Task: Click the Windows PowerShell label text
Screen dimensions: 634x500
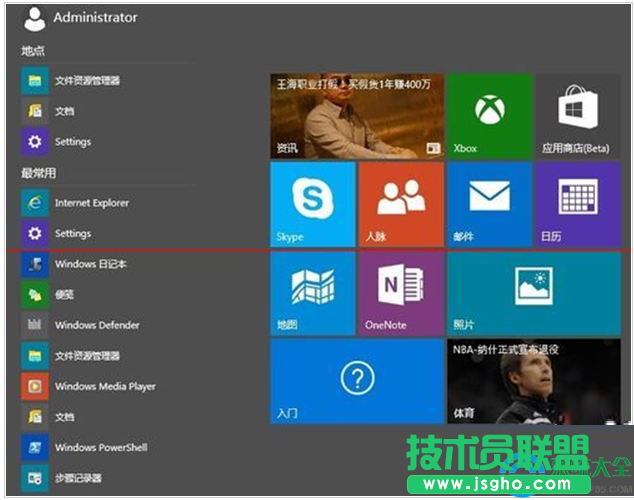Action: pyautogui.click(x=101, y=447)
